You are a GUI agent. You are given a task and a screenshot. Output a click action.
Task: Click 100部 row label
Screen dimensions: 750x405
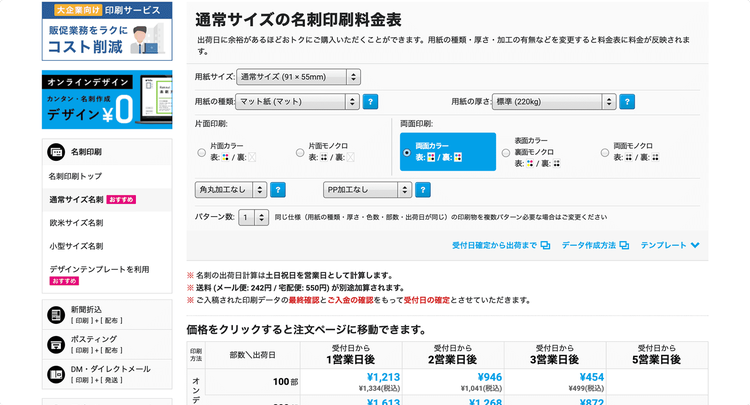coord(286,382)
